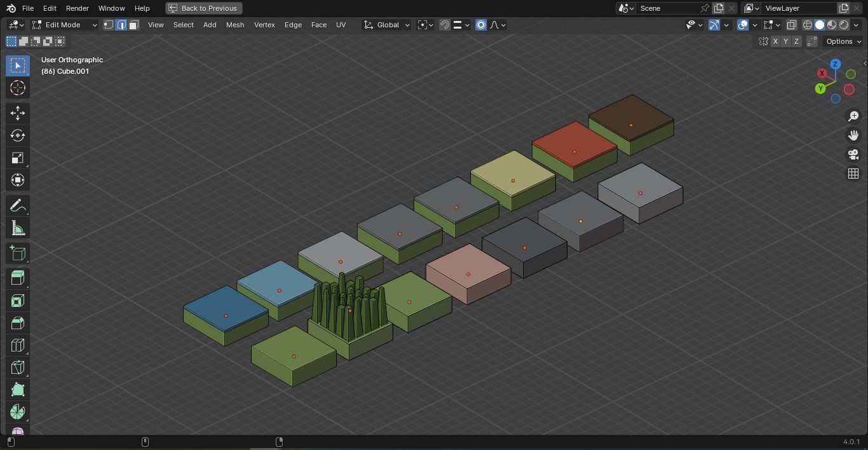Open pivot point dropdown
The width and height of the screenshot is (868, 450).
(425, 25)
